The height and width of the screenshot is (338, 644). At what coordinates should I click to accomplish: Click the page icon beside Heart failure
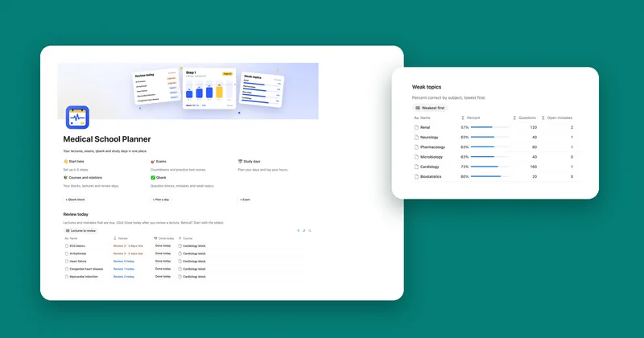pos(67,262)
